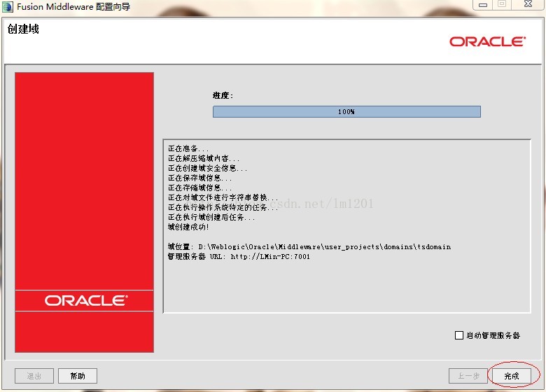The image size is (546, 392).
Task: Click the Fusion Middleware window title icon
Action: (8, 6)
